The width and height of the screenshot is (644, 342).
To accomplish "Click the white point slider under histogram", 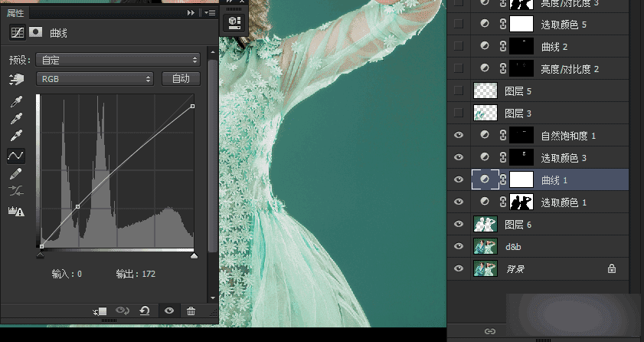I will pos(194,256).
